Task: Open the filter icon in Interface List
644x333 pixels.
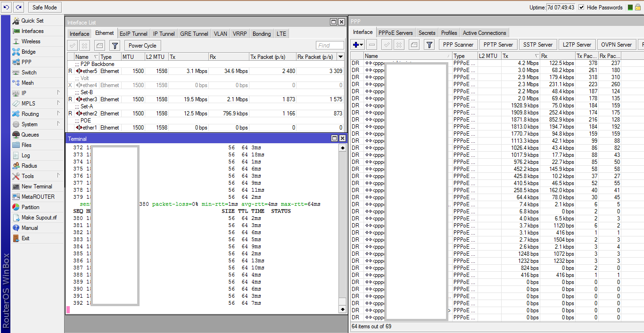Action: pos(115,46)
